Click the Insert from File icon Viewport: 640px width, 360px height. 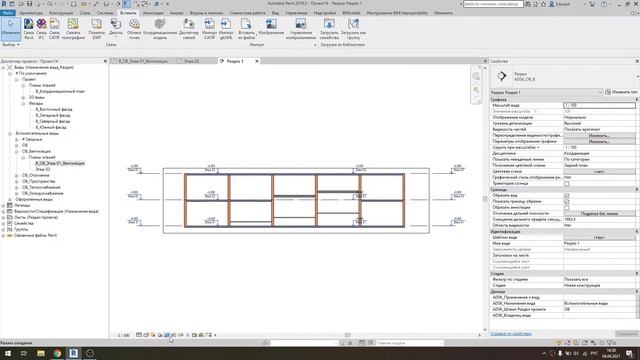(x=246, y=29)
